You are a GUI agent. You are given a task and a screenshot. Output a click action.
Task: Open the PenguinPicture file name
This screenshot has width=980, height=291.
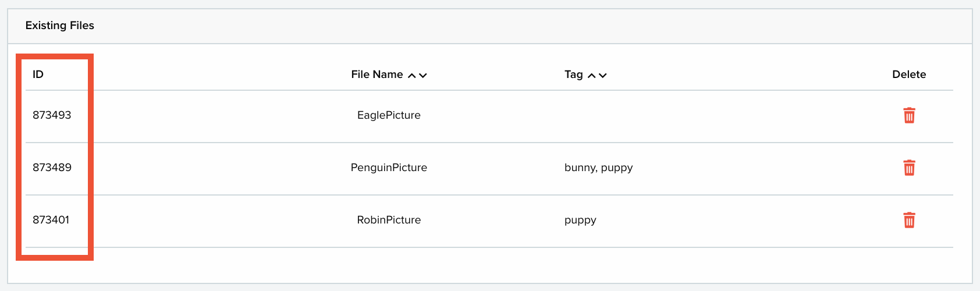point(389,168)
